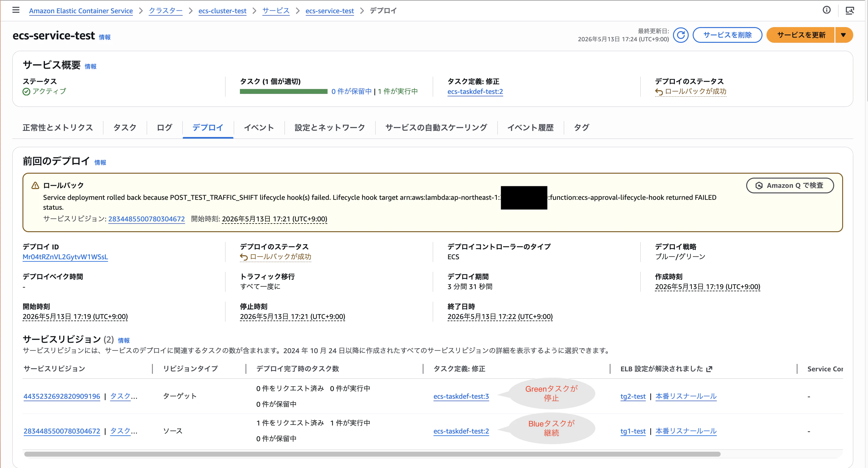
Task: Open ecs-taskdef-test:3 task definition link
Action: click(x=461, y=396)
